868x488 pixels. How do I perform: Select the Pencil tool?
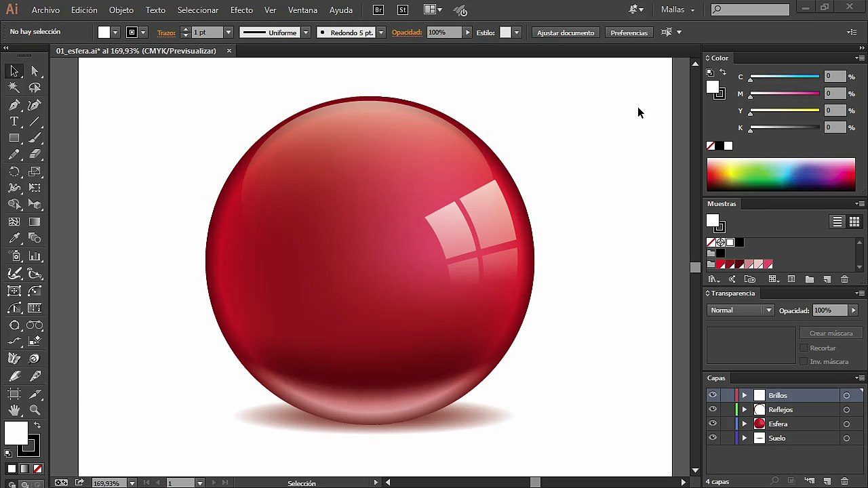coord(14,155)
